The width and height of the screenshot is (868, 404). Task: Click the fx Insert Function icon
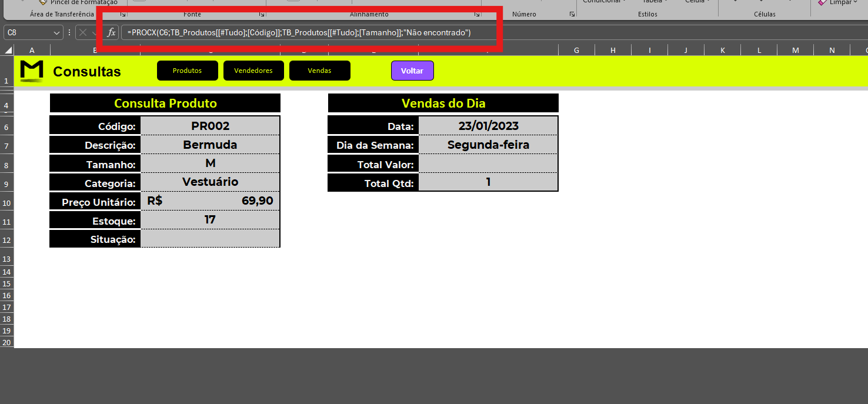[x=111, y=33]
